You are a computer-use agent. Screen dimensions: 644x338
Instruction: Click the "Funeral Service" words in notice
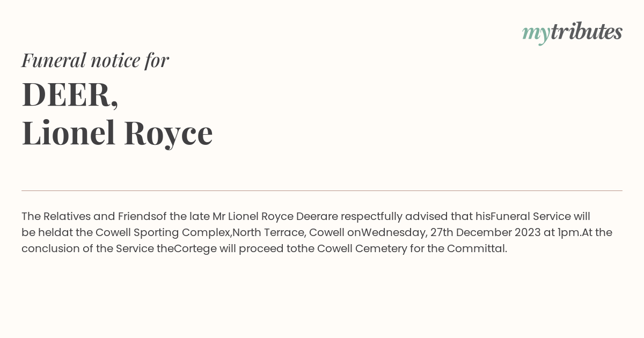tap(531, 216)
